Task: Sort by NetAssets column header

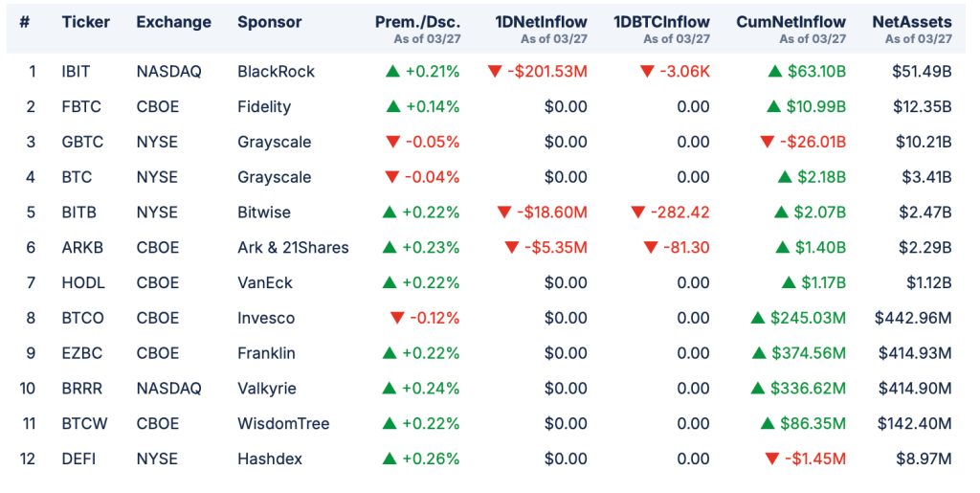Action: (911, 22)
